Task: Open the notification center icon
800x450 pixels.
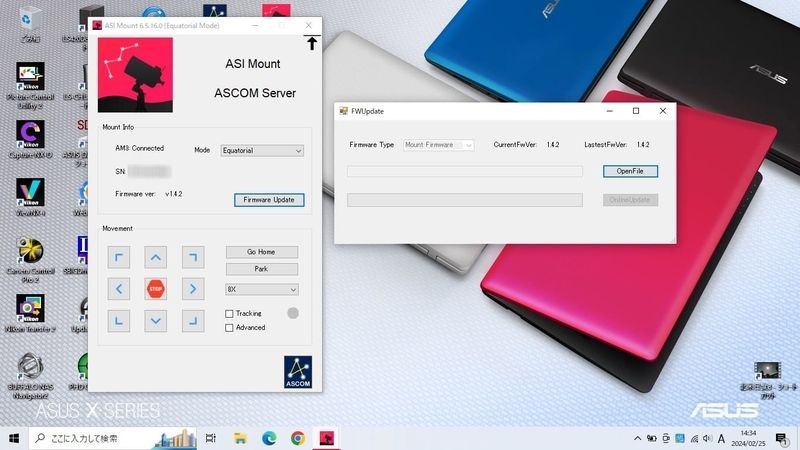Action: click(x=781, y=439)
